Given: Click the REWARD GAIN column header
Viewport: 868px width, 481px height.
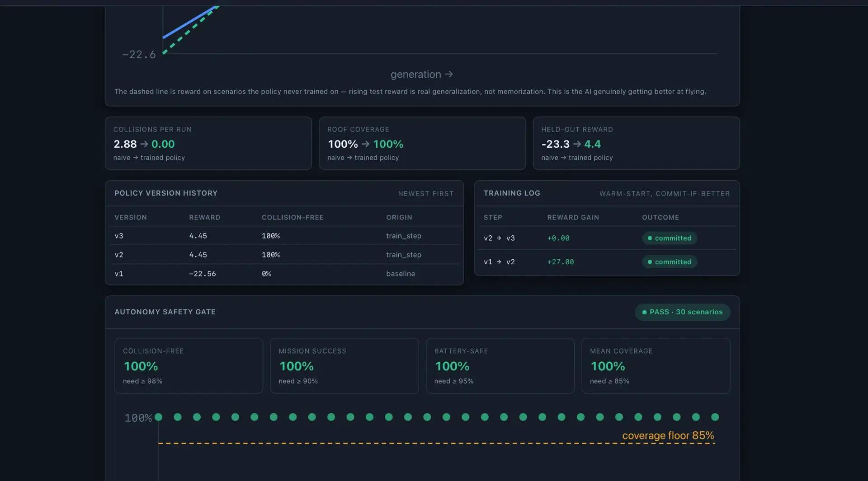Looking at the screenshot, I should pyautogui.click(x=573, y=217).
